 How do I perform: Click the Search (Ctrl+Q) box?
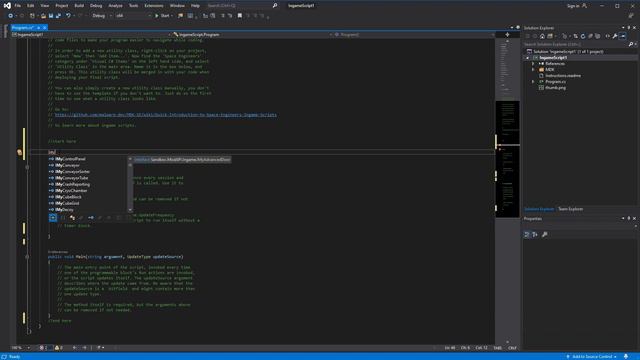242,6
